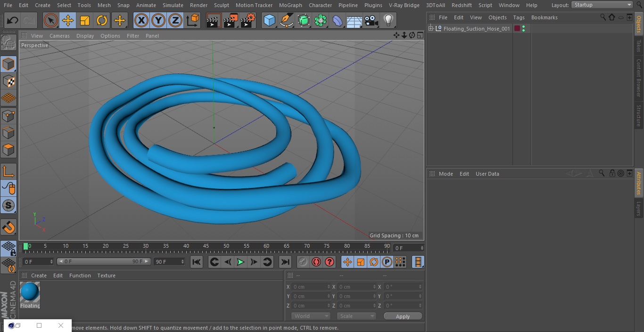Open Object Manager Tags menu

pos(519,17)
